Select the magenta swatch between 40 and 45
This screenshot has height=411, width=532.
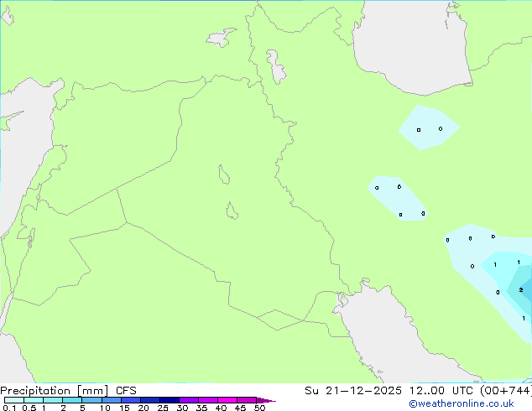click(227, 400)
